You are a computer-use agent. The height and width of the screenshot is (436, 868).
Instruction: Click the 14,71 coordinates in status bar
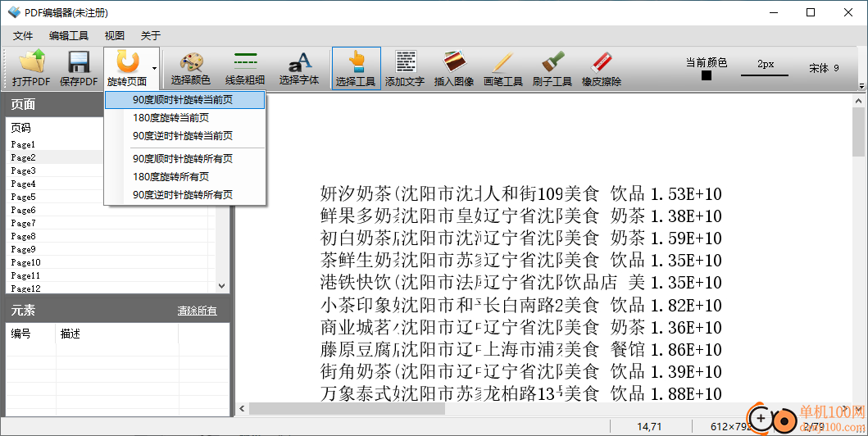click(x=649, y=427)
